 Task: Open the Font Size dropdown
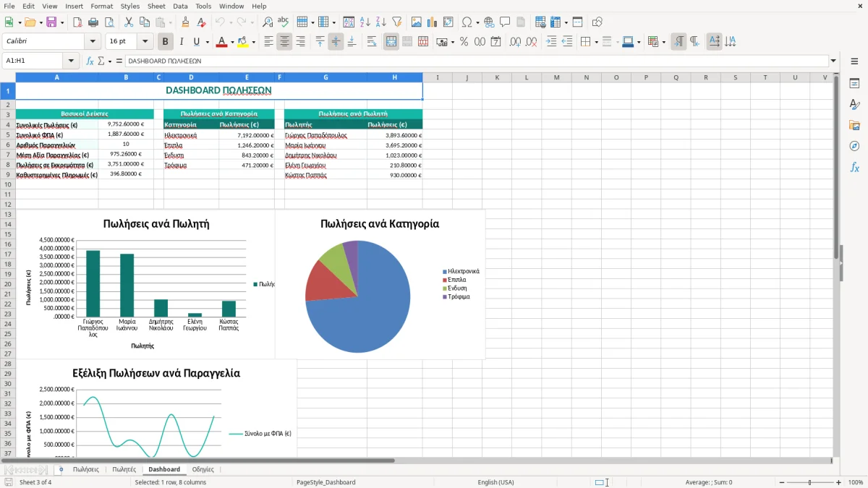(145, 42)
